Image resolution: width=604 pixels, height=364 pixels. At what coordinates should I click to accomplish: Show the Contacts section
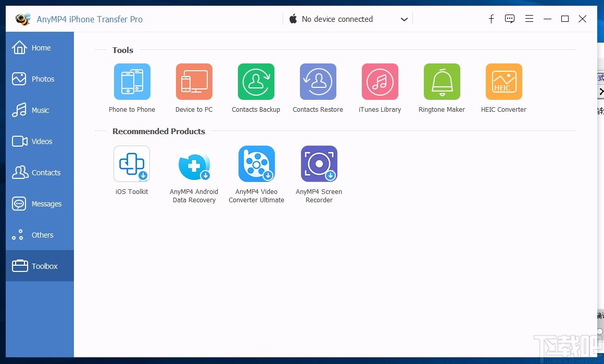(x=40, y=173)
